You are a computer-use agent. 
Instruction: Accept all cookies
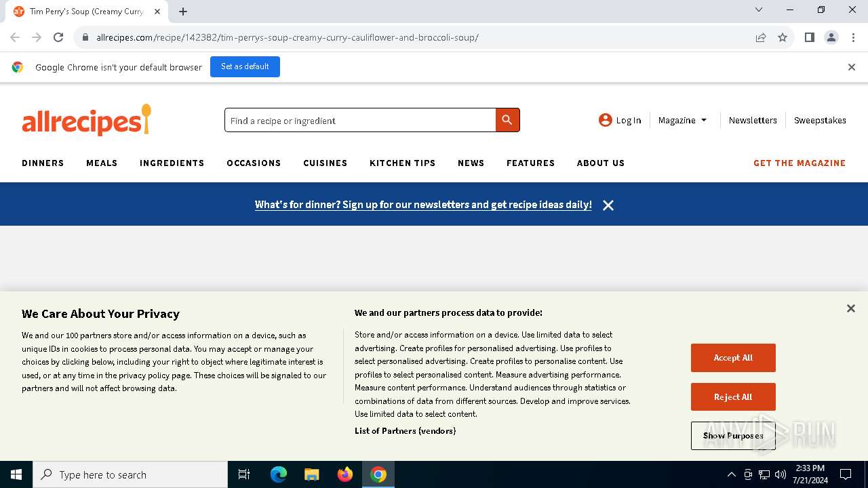[733, 358]
